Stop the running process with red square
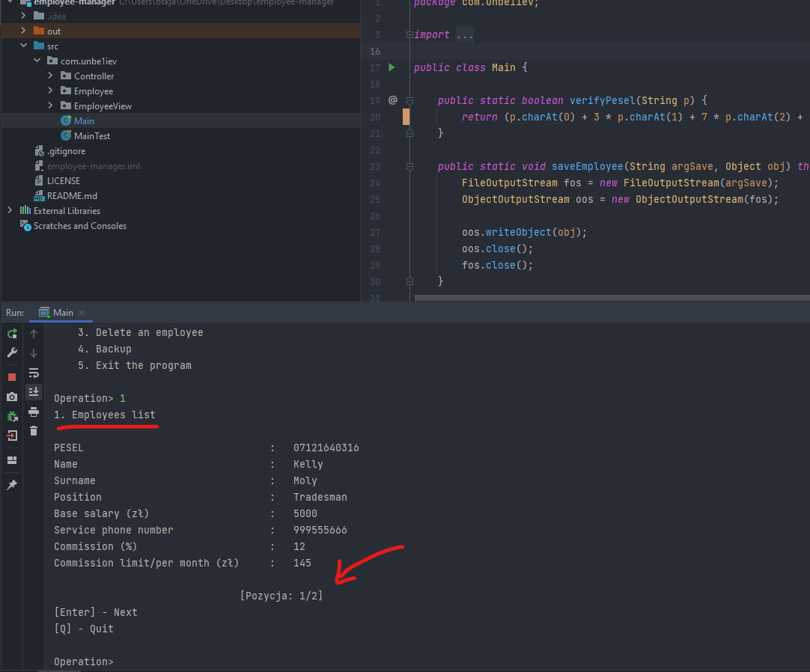The image size is (810, 672). (12, 377)
